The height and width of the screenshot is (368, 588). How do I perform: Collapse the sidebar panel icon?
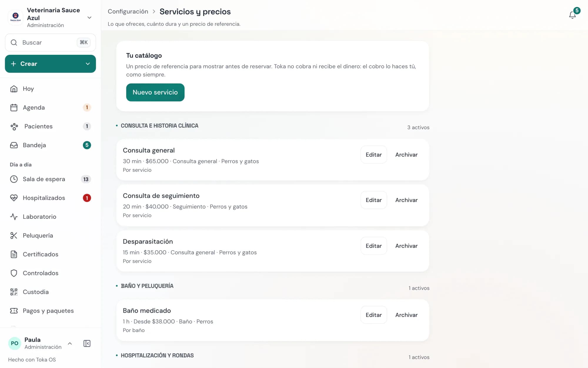click(87, 343)
